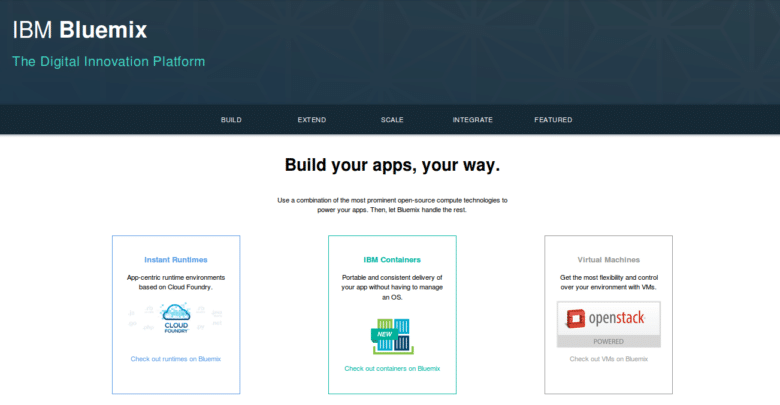Switch to the INTEGRATE navigation tab

[473, 120]
